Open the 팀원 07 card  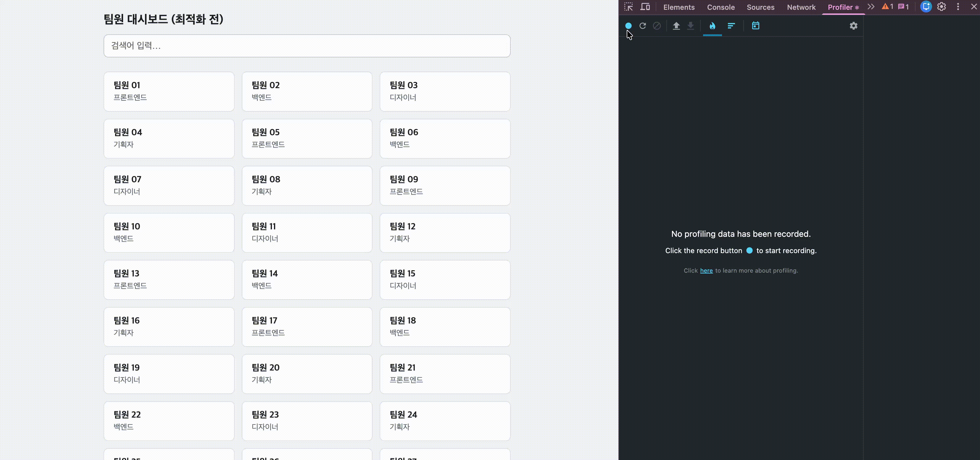pos(169,186)
